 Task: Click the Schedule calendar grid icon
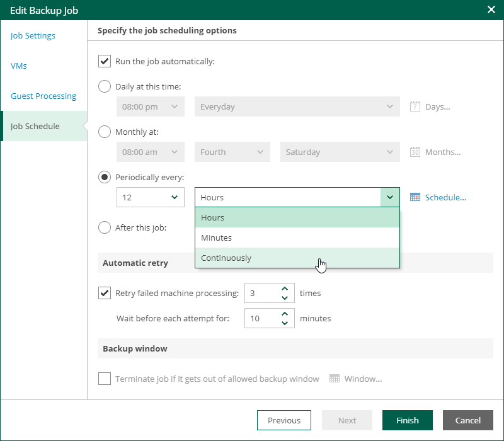[415, 197]
